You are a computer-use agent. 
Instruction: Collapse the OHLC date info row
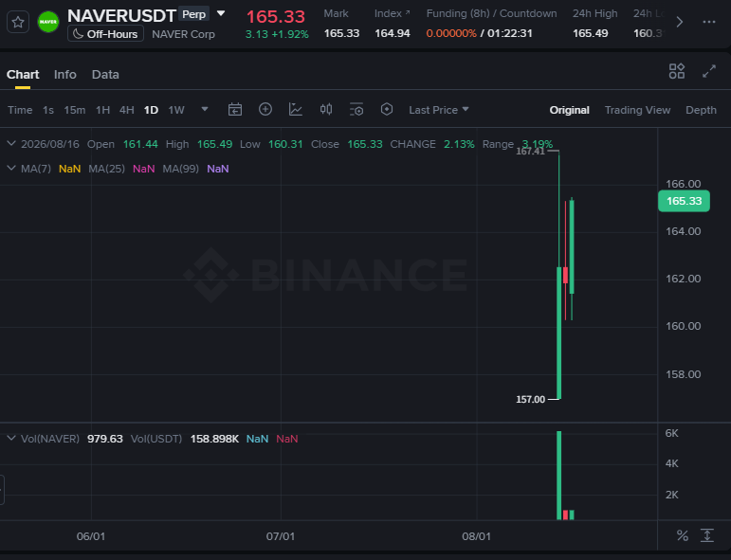11,143
